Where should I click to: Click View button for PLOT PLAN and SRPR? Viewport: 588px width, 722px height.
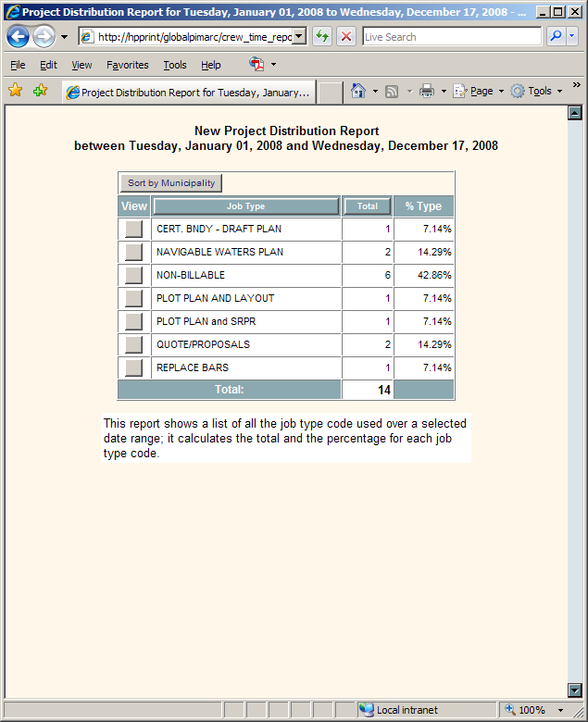point(133,321)
